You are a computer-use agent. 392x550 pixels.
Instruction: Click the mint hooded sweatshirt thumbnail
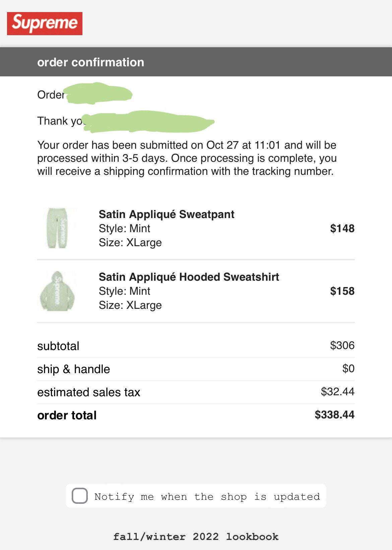[57, 291]
